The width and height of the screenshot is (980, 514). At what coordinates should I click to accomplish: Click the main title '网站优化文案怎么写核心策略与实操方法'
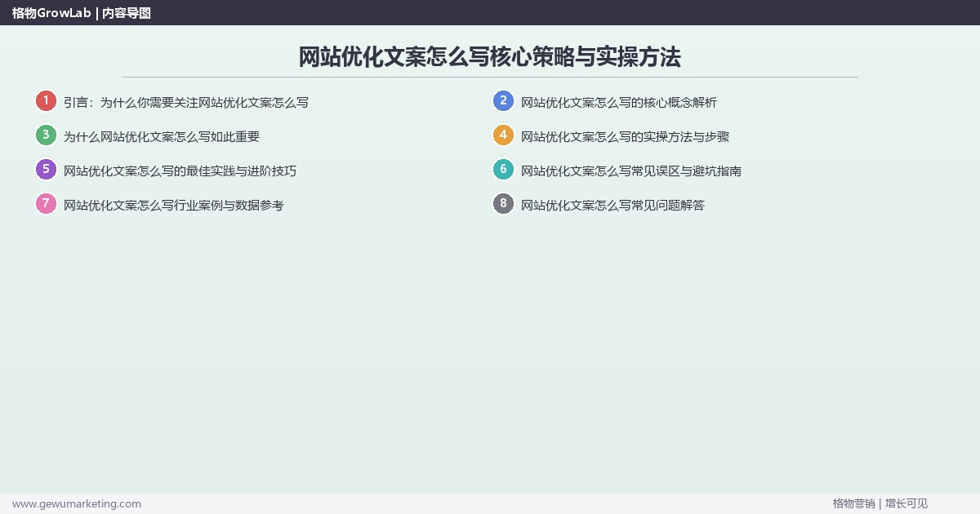click(x=490, y=57)
